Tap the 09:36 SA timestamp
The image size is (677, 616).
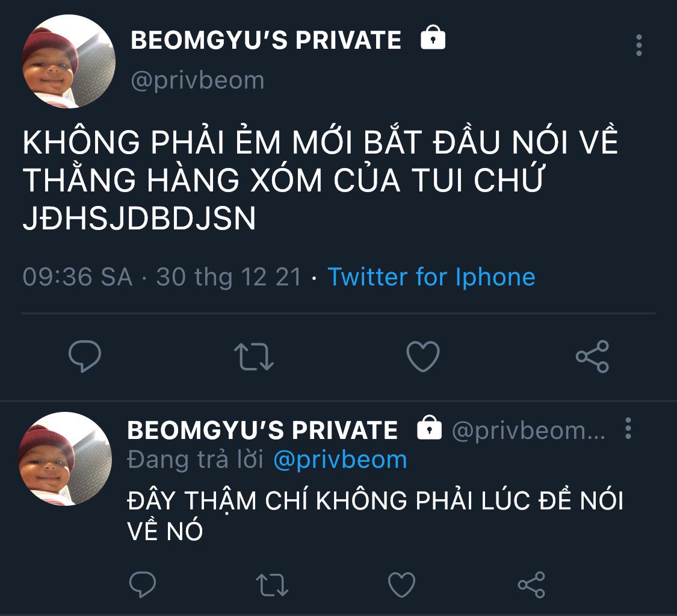(x=77, y=276)
